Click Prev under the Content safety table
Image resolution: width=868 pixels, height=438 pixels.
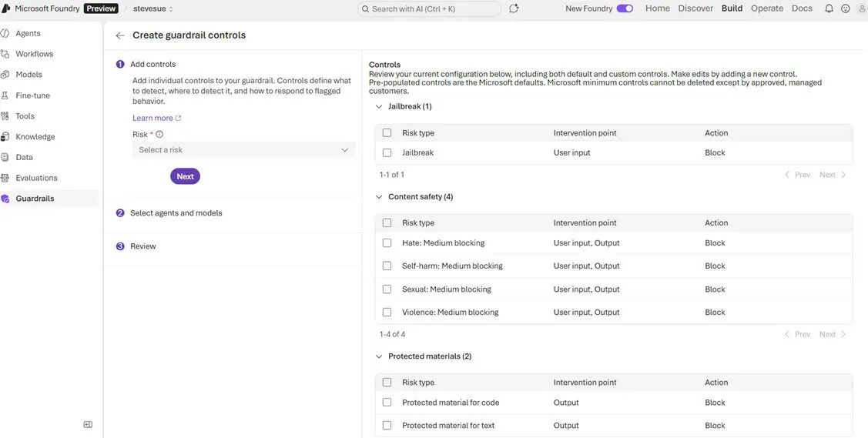797,334
